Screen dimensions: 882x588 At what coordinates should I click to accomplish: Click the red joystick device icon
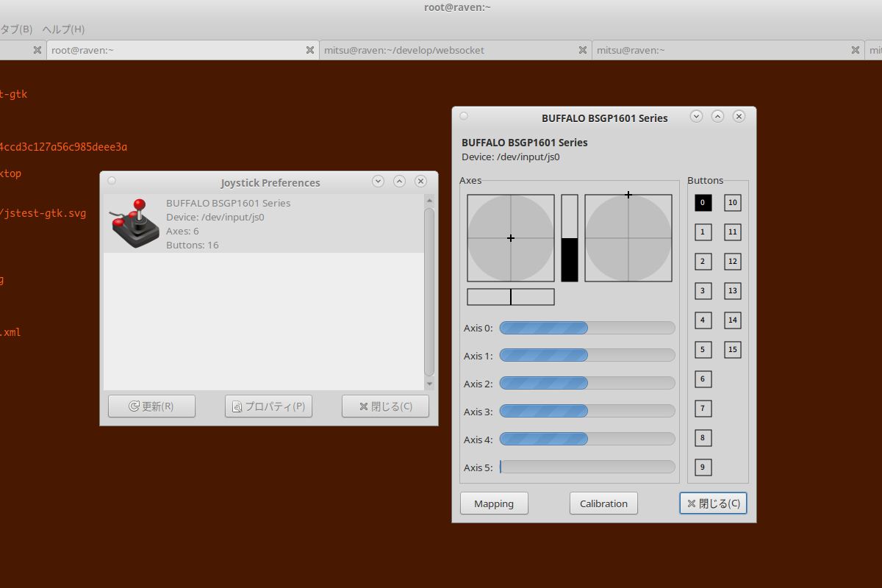coord(135,223)
